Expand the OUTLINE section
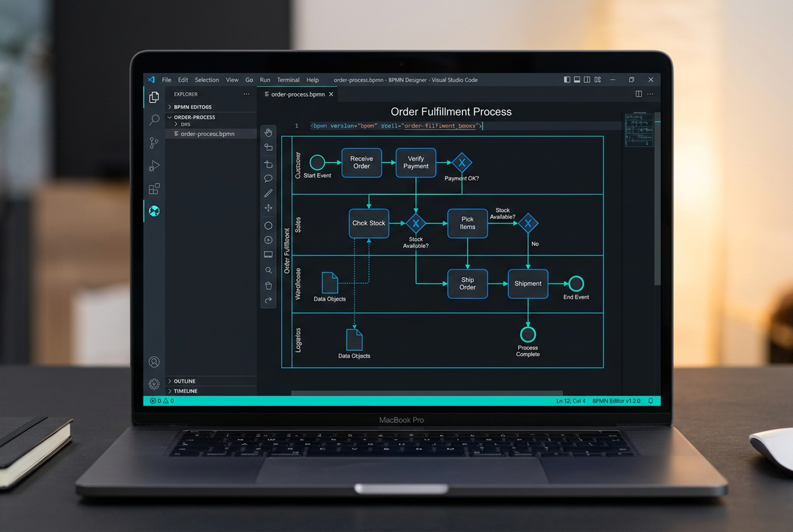 (x=211, y=381)
